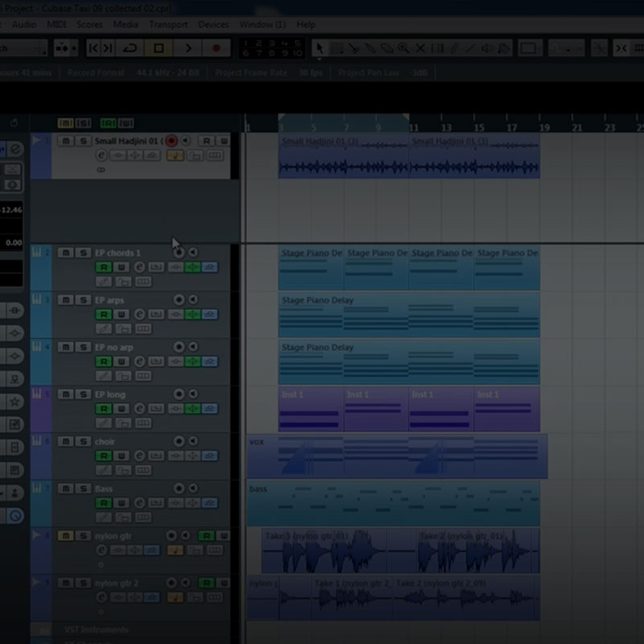
Task: Mute the EP chords 1 track
Action: pyautogui.click(x=66, y=253)
